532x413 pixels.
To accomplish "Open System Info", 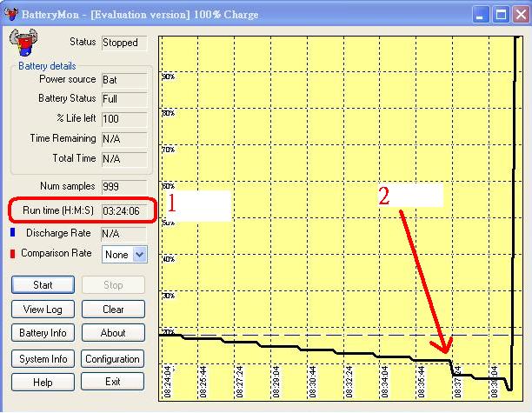I will pyautogui.click(x=43, y=359).
